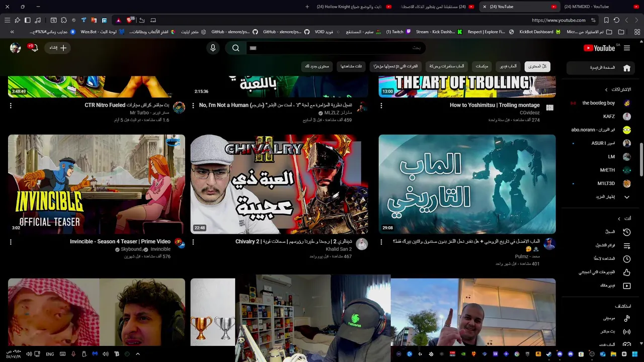Open the History (السجل) icon
The image size is (644, 362).
[627, 232]
